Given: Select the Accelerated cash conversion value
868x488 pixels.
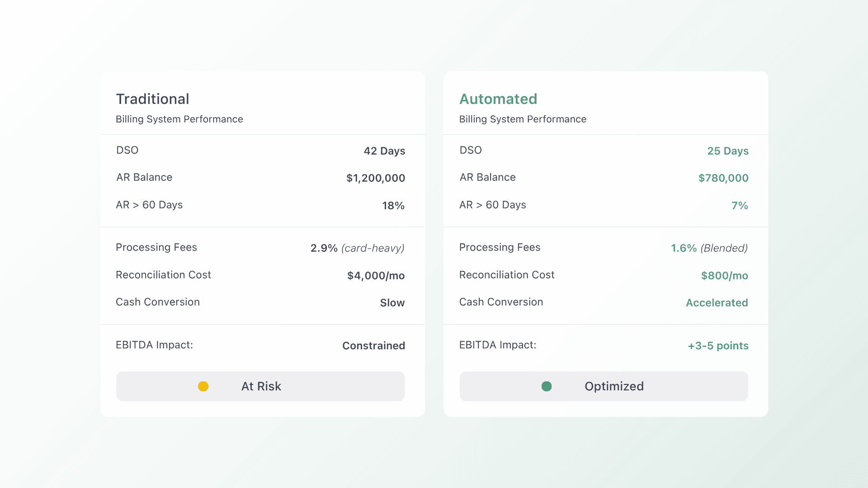Looking at the screenshot, I should [717, 303].
